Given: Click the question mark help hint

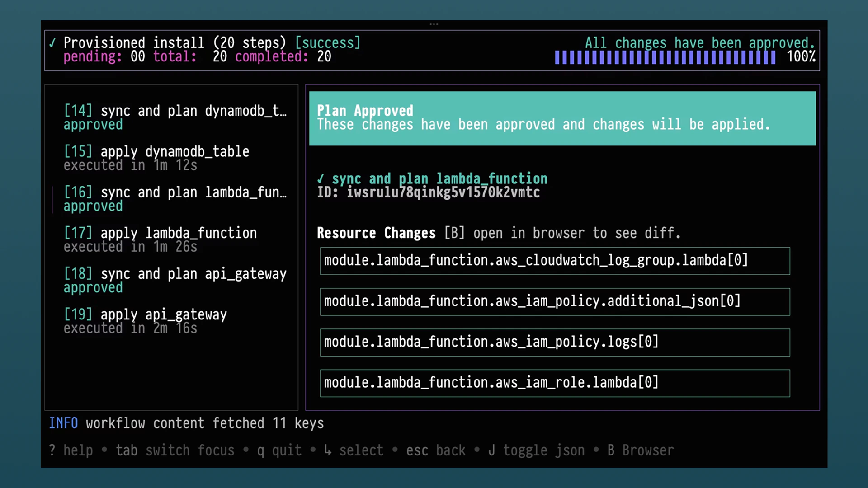Looking at the screenshot, I should (52, 450).
